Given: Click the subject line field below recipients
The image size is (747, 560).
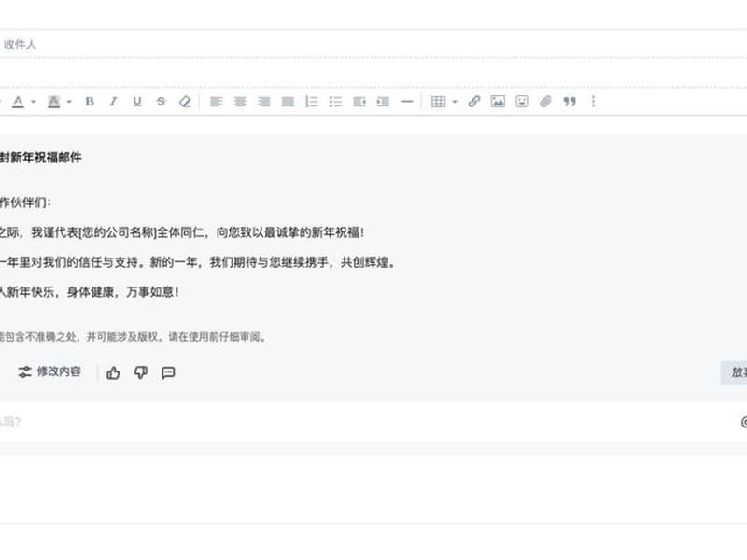Looking at the screenshot, I should point(373,73).
